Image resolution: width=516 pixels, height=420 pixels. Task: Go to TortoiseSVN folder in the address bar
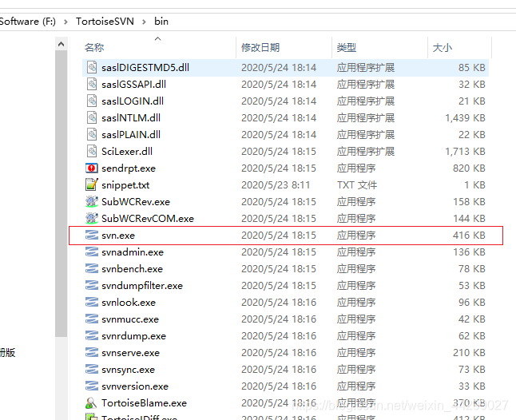(105, 22)
